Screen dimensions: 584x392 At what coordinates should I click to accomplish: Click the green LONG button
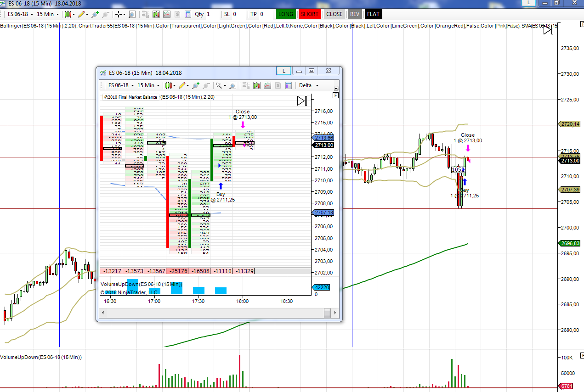coord(286,14)
